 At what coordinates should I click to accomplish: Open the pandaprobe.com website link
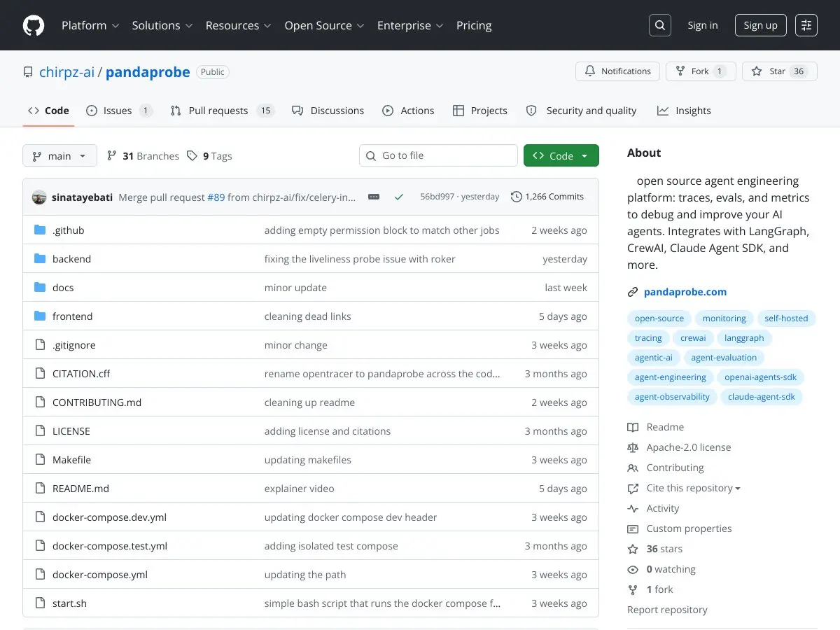(685, 292)
